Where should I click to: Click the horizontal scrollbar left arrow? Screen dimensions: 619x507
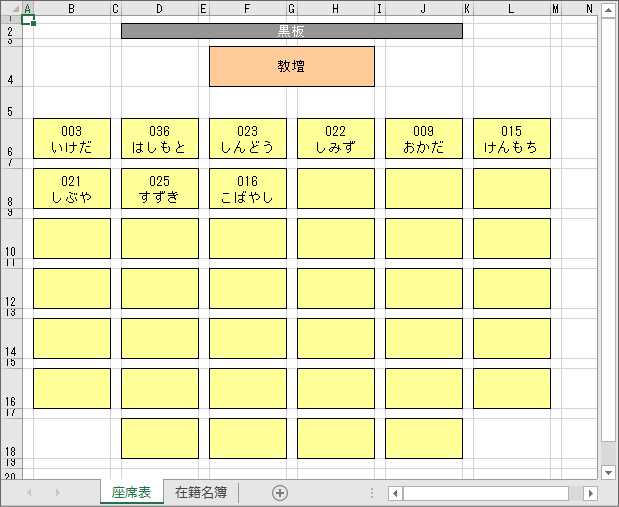click(x=395, y=493)
